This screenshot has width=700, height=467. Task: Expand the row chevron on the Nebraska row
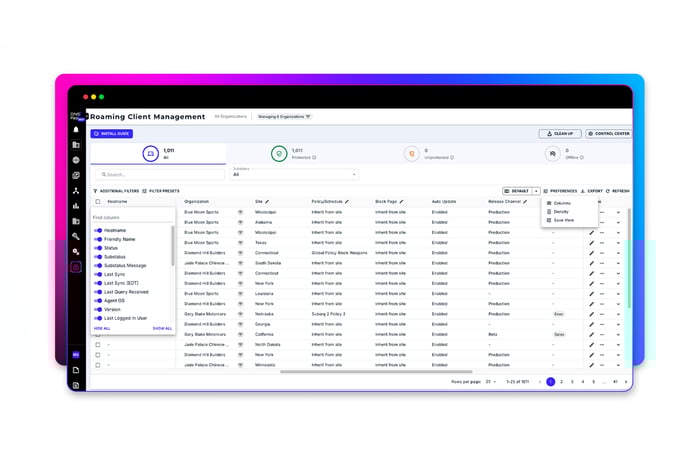pos(618,314)
